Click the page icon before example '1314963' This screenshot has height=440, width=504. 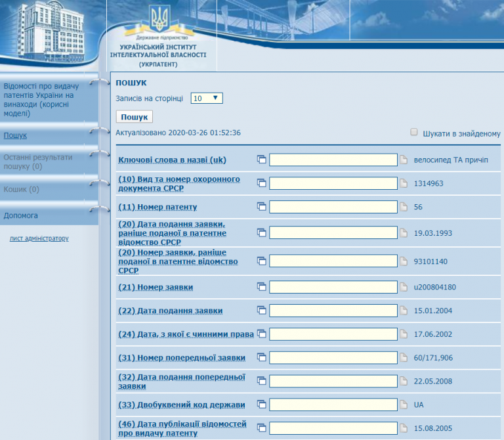404,183
